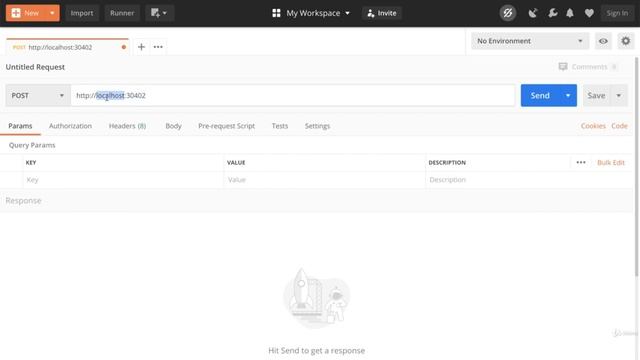Screen dimensions: 640x360
Task: Switch to the Authorization tab
Action: (x=70, y=126)
